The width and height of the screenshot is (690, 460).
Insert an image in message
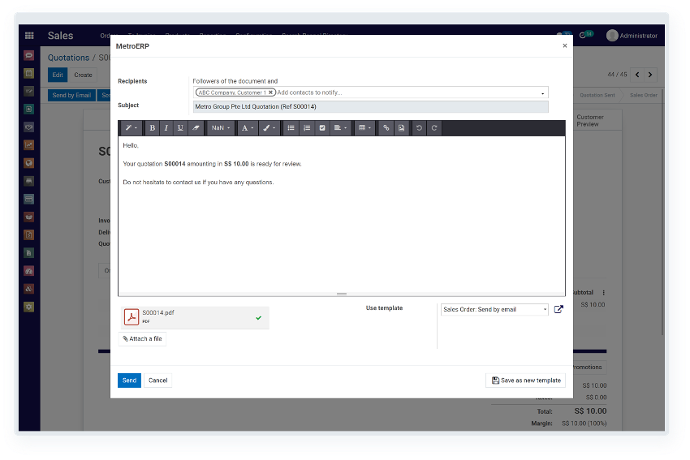[x=401, y=128]
